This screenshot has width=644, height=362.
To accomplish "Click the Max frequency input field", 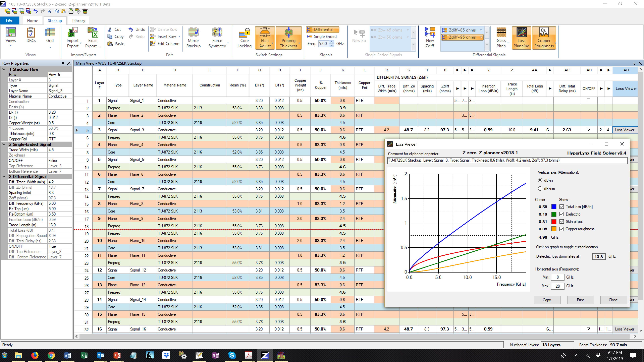I will [x=557, y=286].
